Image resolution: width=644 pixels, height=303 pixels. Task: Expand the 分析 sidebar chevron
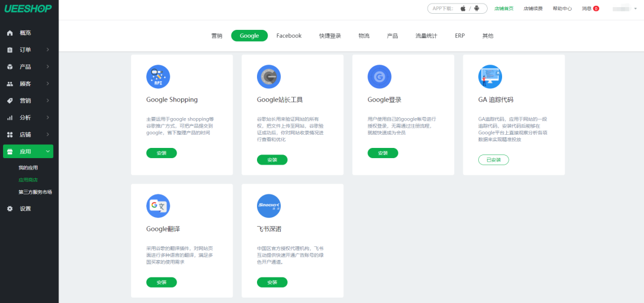click(48, 118)
